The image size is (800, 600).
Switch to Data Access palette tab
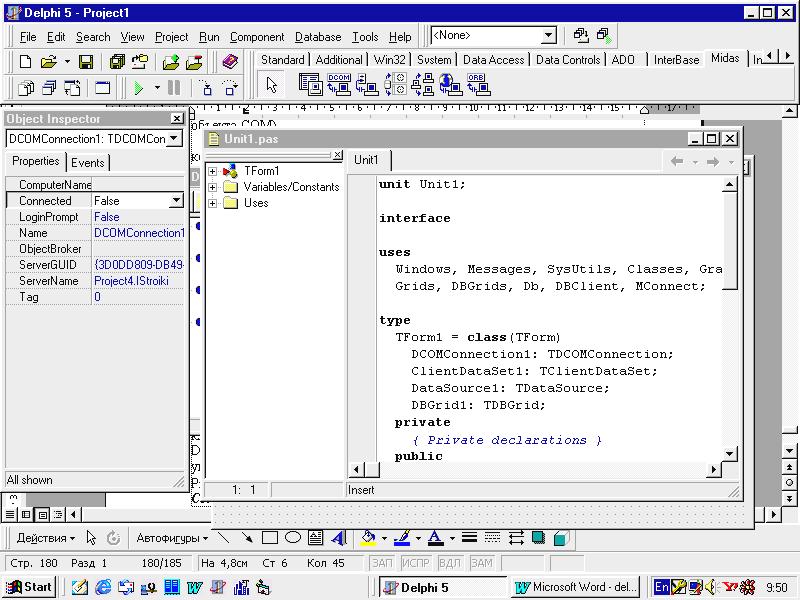point(493,60)
